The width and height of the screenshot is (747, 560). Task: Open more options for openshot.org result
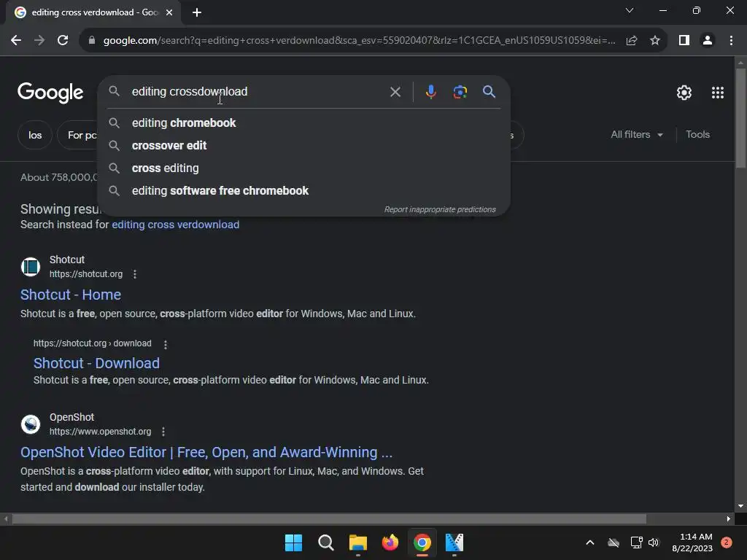coord(163,432)
